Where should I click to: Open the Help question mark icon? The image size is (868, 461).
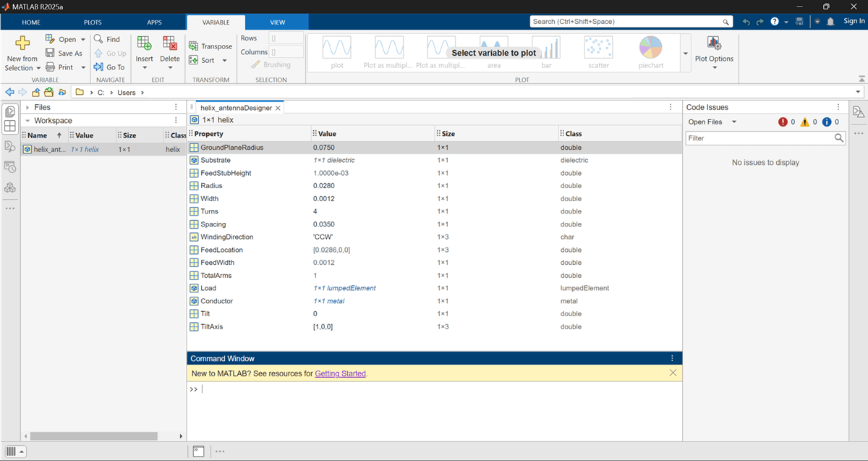point(775,22)
